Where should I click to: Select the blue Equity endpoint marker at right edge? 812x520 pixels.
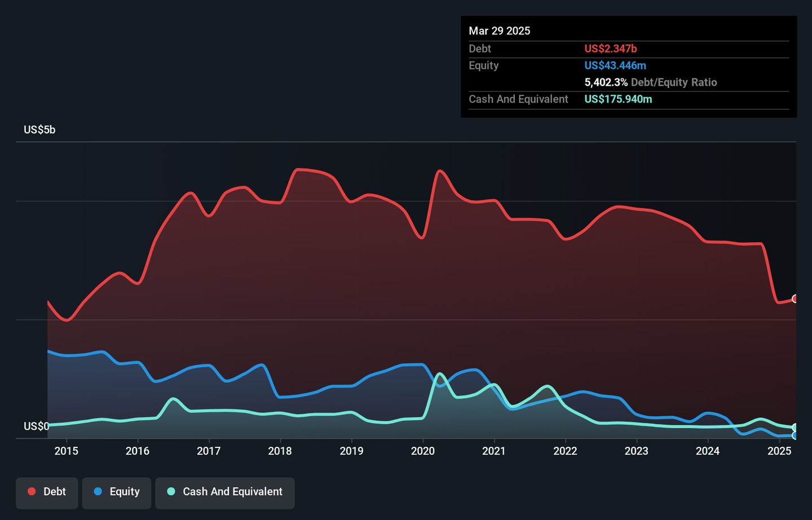[x=795, y=435]
